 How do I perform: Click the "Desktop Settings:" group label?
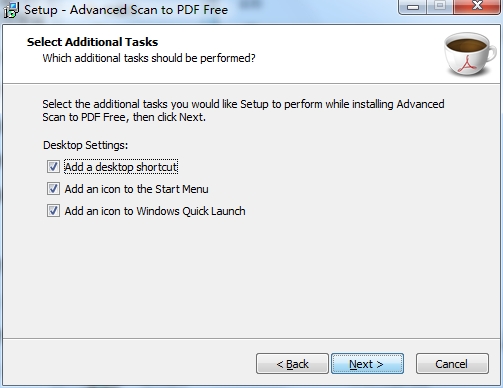click(x=85, y=145)
